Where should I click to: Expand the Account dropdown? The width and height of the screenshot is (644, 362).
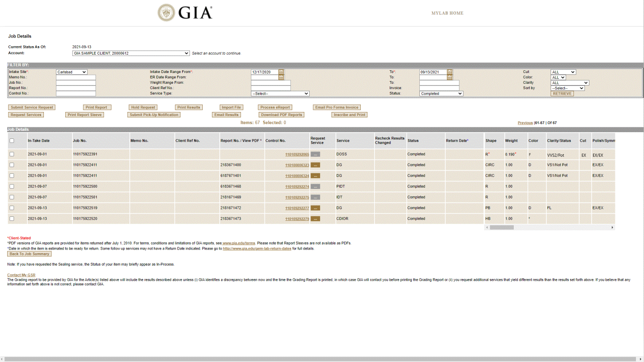[131, 53]
